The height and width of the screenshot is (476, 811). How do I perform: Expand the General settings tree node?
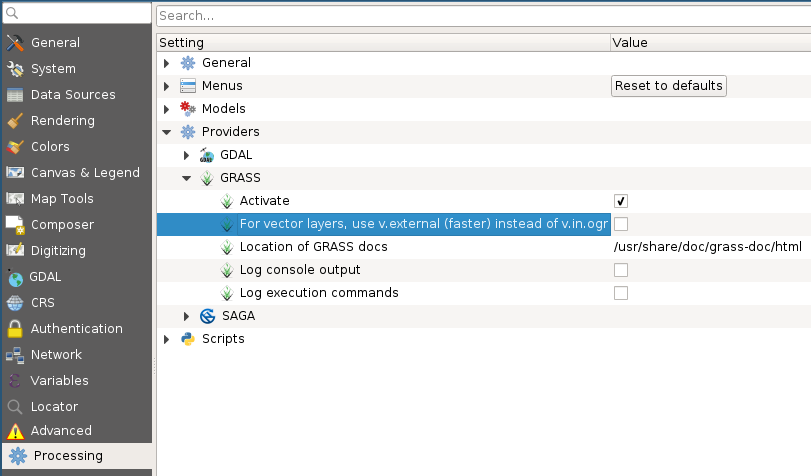coord(166,63)
